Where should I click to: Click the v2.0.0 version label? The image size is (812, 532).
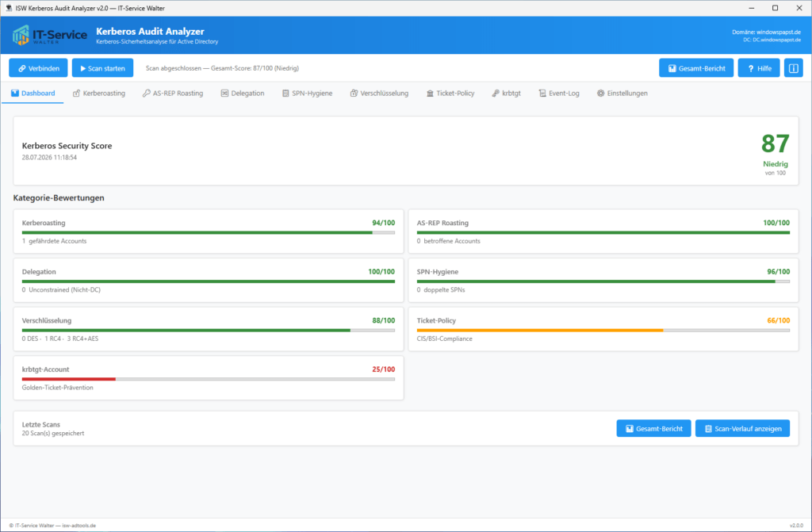tap(796, 526)
